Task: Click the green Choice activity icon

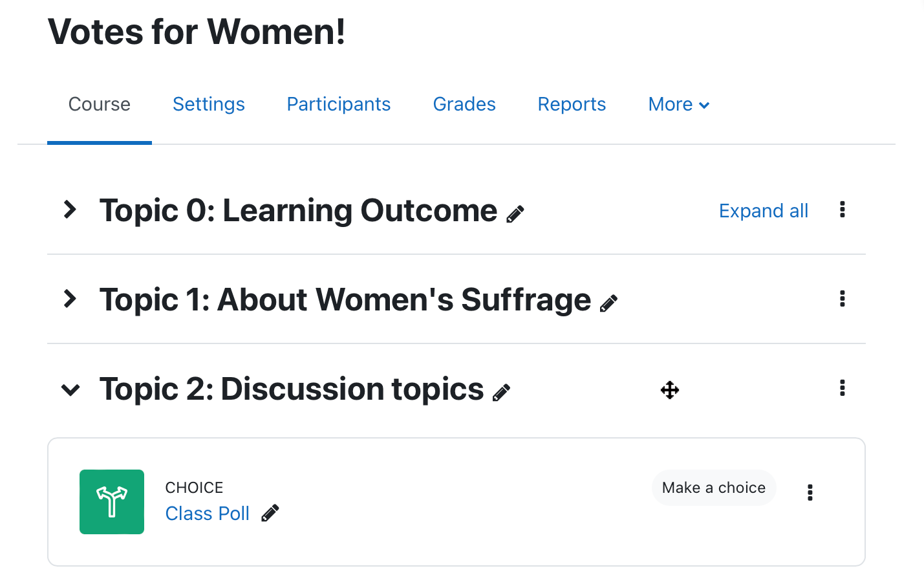Action: point(112,502)
